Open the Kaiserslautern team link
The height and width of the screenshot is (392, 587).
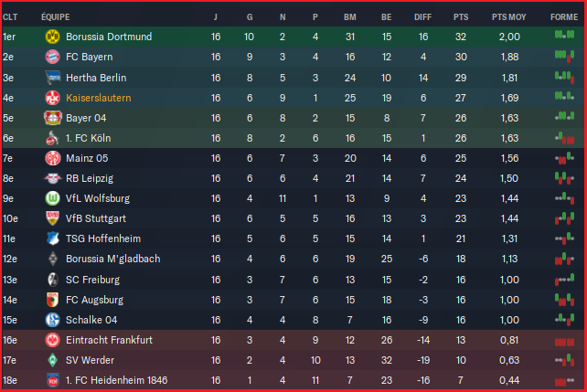tap(99, 97)
